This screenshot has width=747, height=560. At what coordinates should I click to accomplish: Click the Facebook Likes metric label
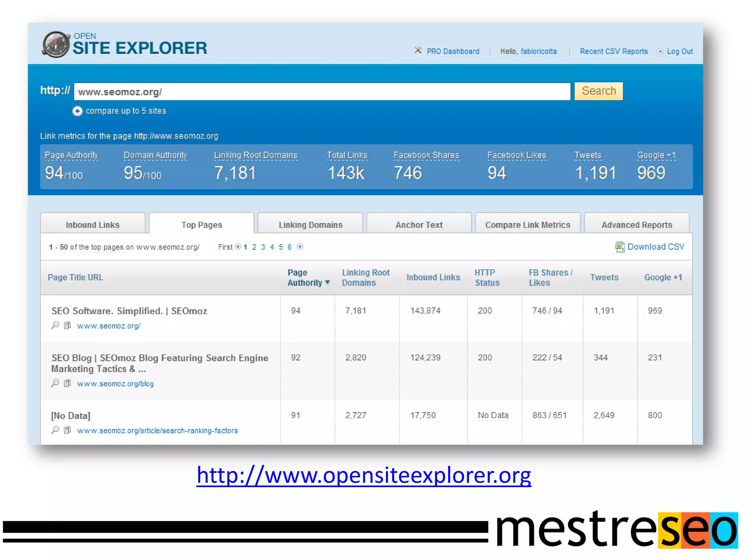coord(517,155)
